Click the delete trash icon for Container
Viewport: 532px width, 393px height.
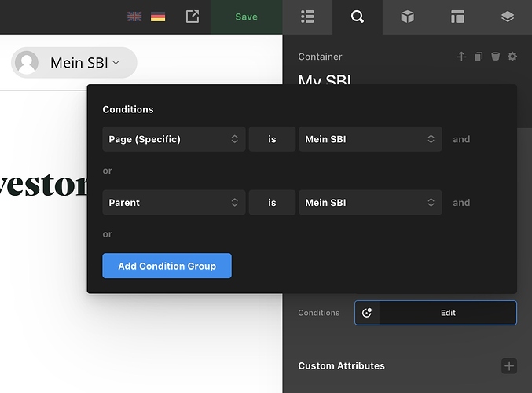coord(495,57)
